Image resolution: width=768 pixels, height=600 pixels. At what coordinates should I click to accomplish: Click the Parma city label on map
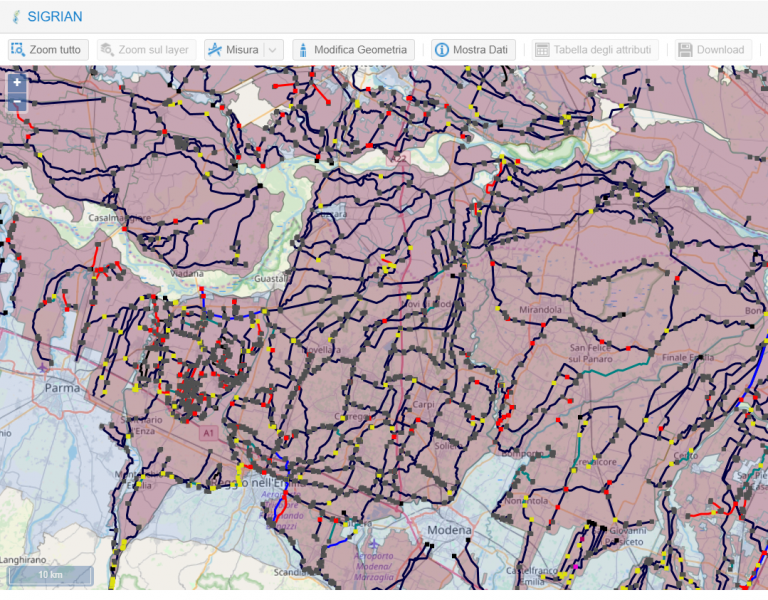(61, 386)
